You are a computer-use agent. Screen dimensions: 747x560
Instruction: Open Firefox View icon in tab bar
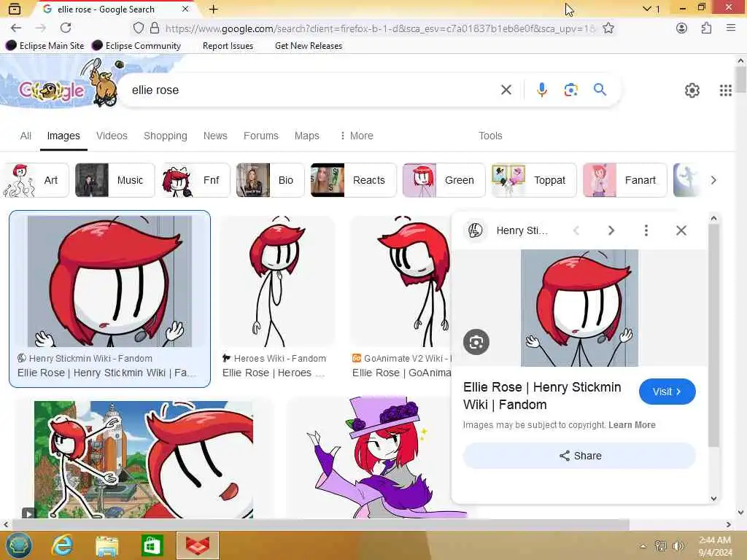pos(15,9)
